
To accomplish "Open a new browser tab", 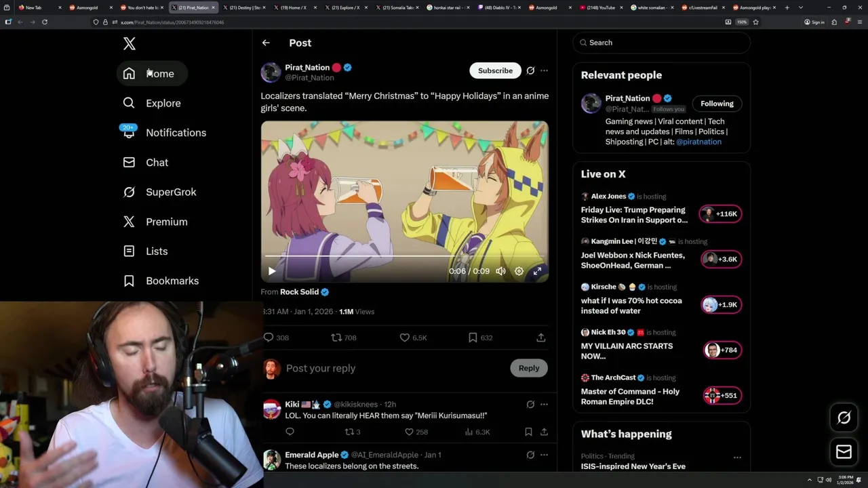I will point(787,7).
